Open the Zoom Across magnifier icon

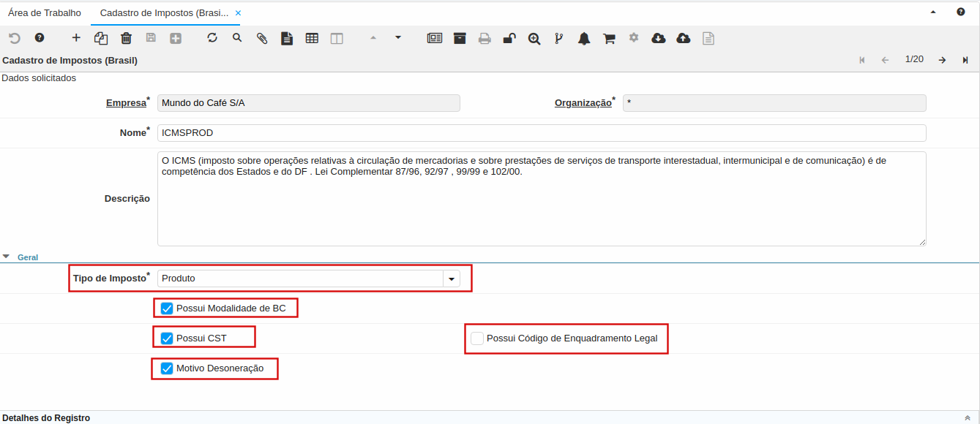click(534, 39)
